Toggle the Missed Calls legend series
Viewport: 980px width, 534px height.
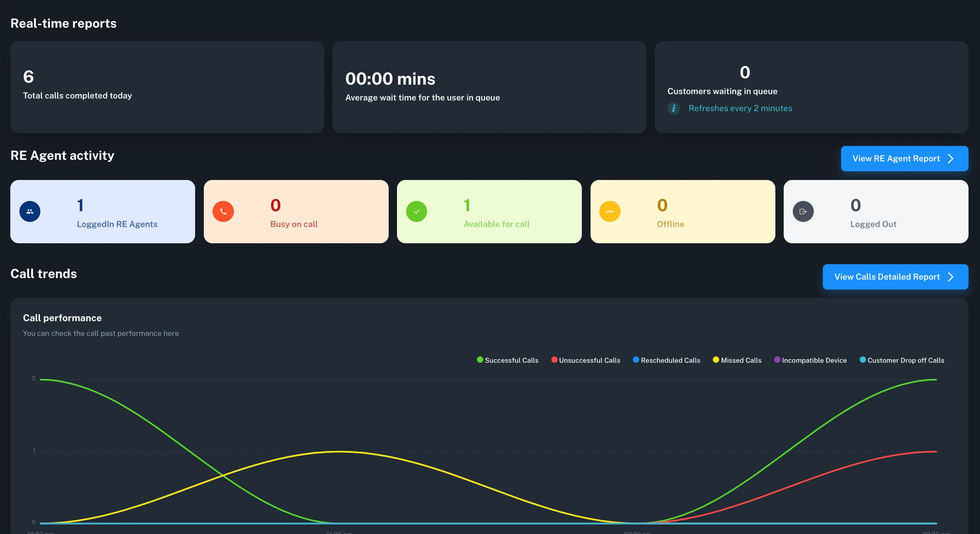[x=737, y=360]
